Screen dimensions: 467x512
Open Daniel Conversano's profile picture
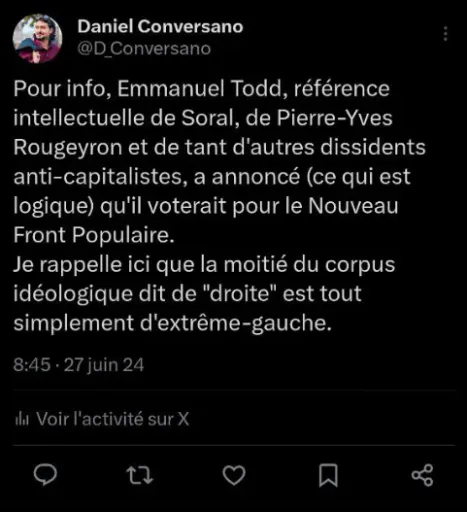tap(37, 38)
